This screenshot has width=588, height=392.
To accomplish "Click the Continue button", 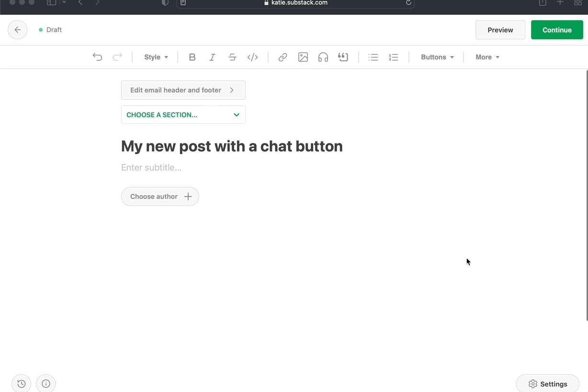I will click(556, 29).
